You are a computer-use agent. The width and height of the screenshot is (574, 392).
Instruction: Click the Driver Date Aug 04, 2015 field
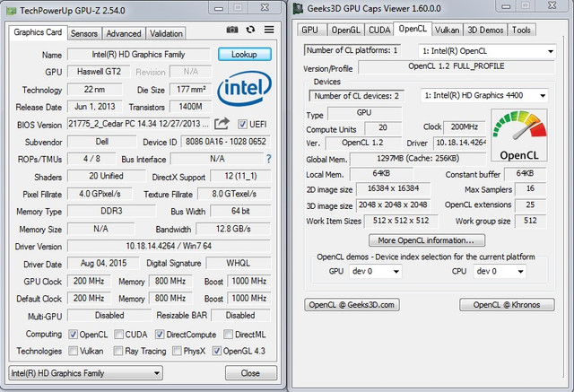coord(104,263)
